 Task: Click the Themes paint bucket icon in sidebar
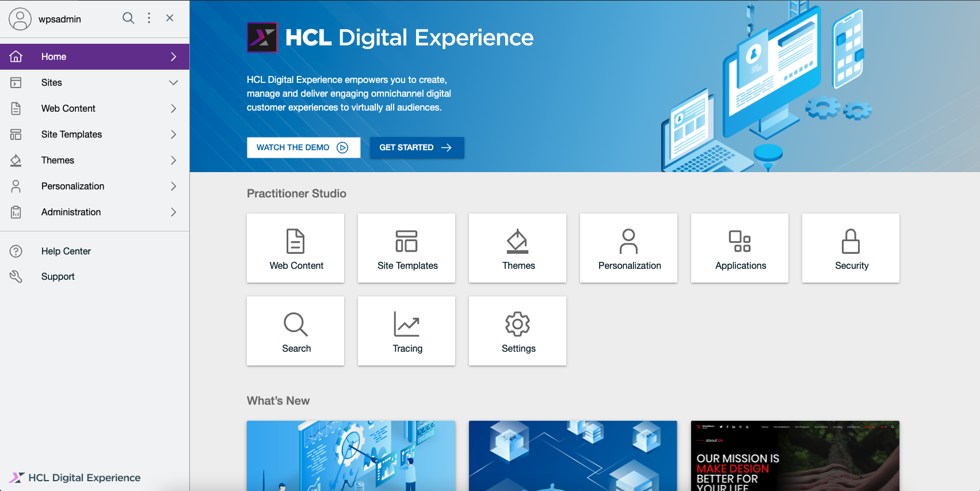[x=16, y=160]
